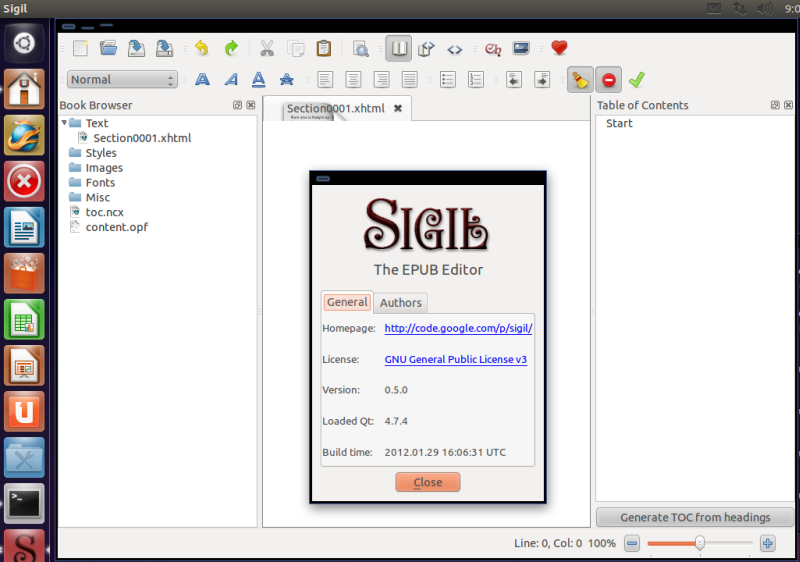Undo with the yellow arrow icon
The height and width of the screenshot is (562, 800).
202,48
